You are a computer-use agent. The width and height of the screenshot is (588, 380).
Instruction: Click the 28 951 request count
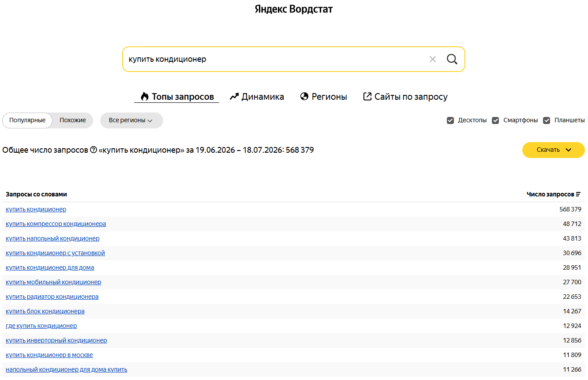pyautogui.click(x=572, y=267)
